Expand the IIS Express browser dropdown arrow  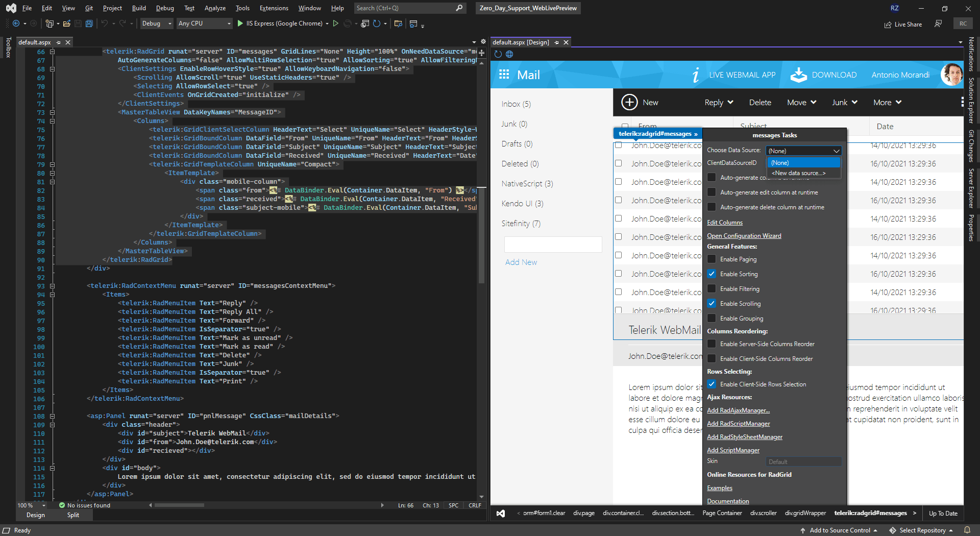pyautogui.click(x=327, y=23)
